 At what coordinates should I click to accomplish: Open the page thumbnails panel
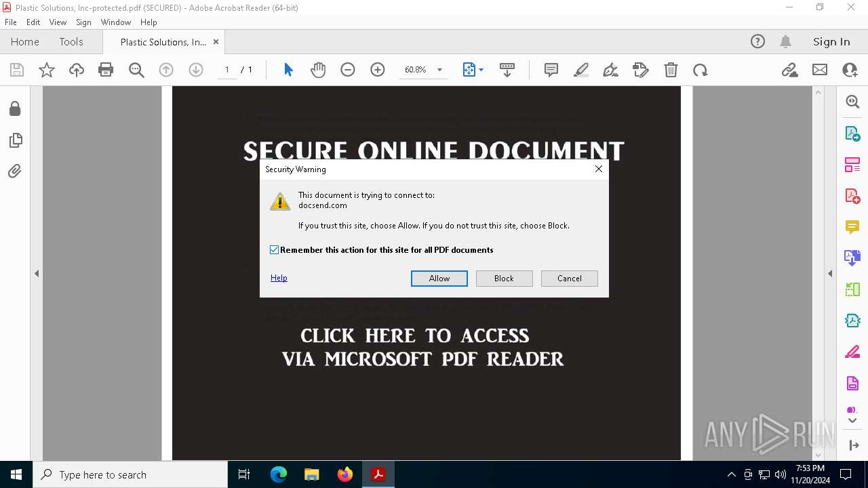pos(15,140)
